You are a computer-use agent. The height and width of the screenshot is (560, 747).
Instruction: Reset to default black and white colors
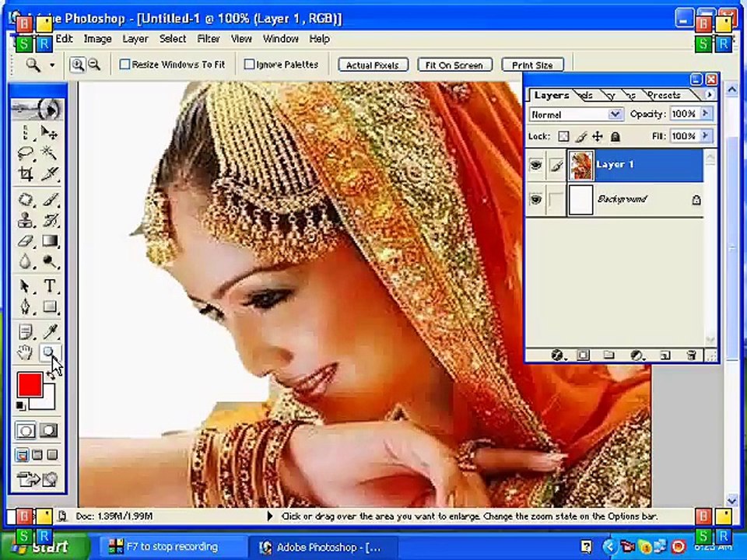coord(20,406)
